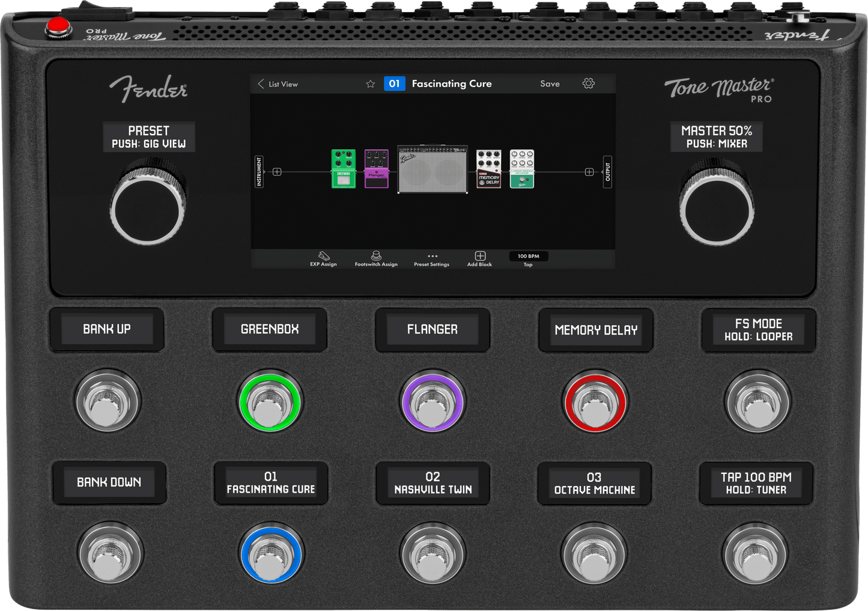
Task: Toggle the star to favorite this preset
Action: 371,84
